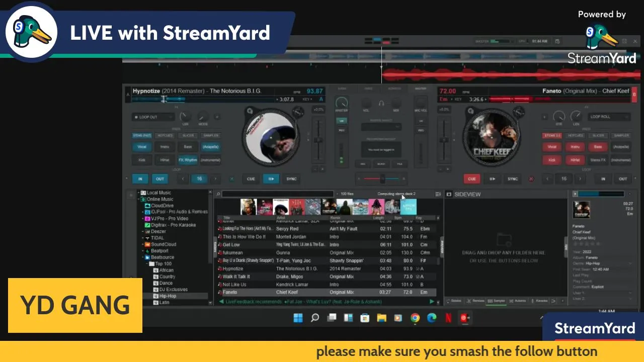Select Stems (Fast) pad page on deck A
Viewport: 644px width, 362px height.
[x=141, y=135]
